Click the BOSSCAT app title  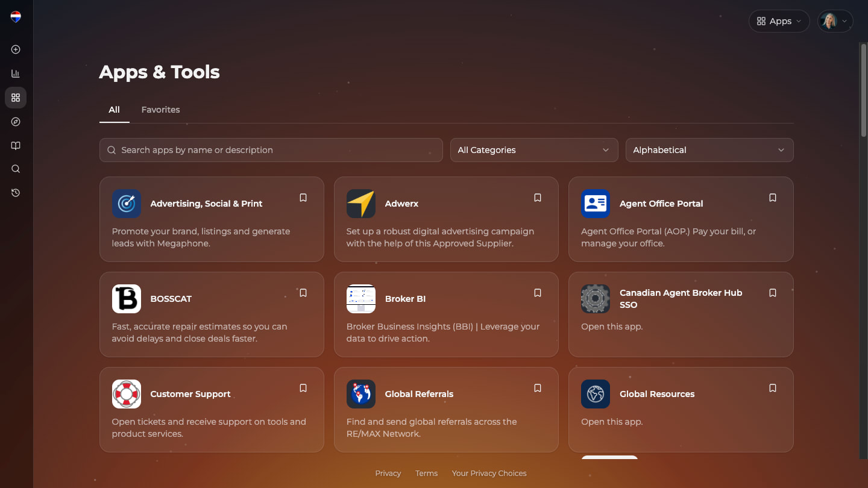coord(171,299)
